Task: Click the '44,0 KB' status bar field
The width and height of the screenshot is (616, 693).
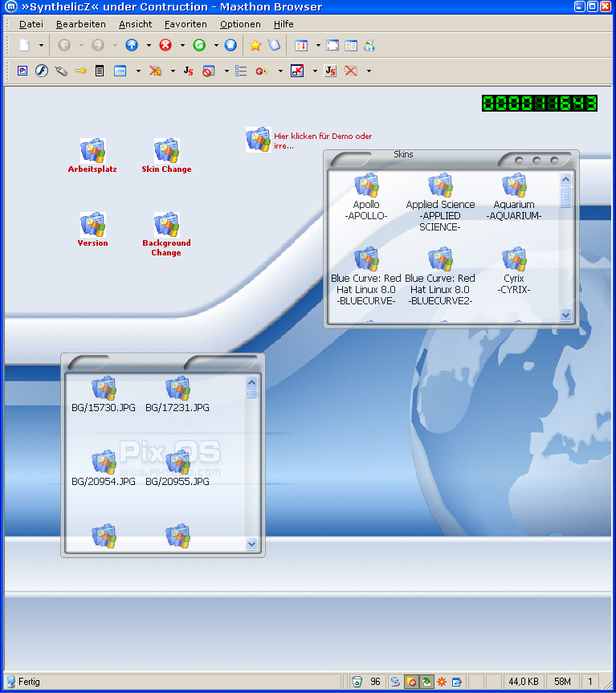Action: [523, 682]
